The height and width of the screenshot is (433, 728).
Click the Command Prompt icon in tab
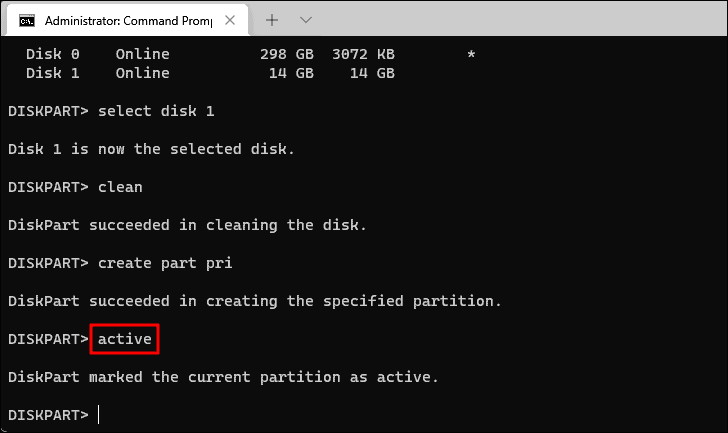[27, 20]
